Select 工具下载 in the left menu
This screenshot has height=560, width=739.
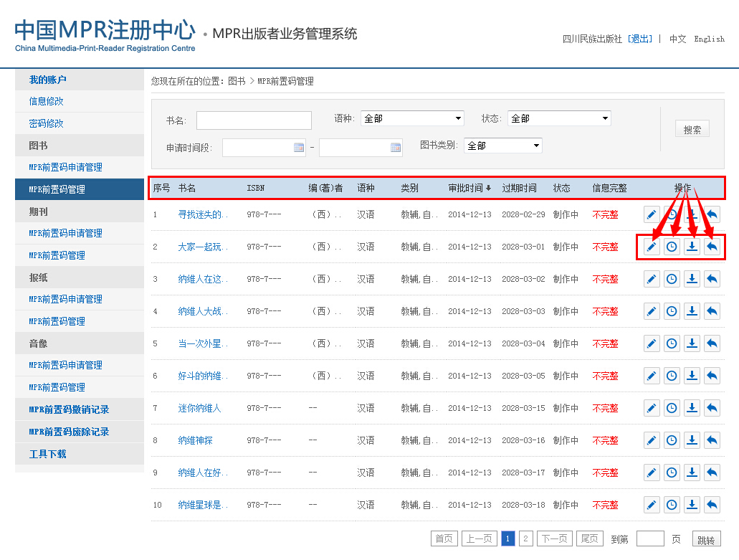tap(47, 454)
